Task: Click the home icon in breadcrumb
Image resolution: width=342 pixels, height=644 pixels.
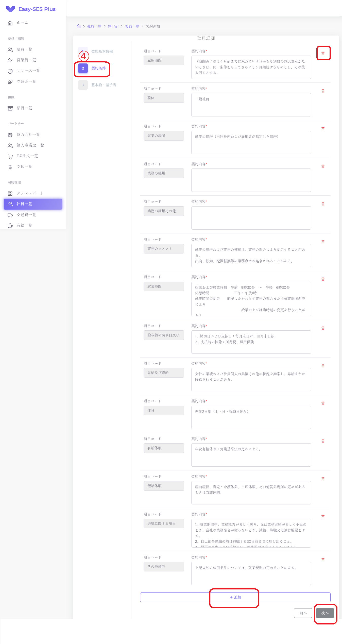Action: [x=79, y=26]
